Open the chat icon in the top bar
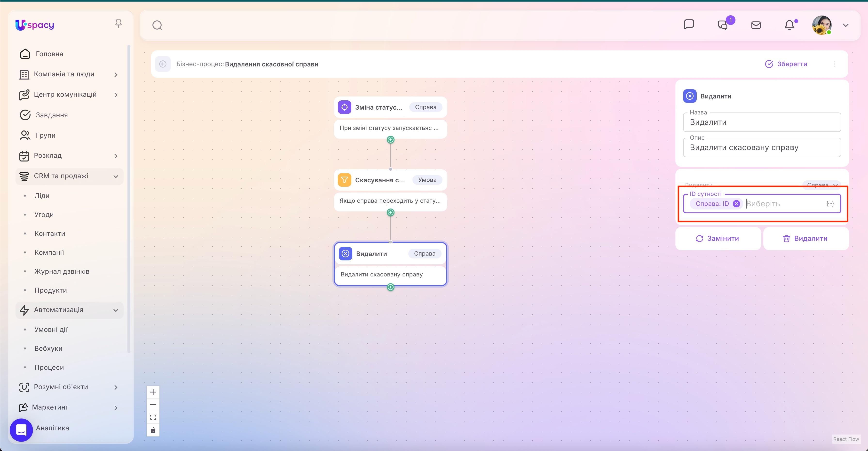 pyautogui.click(x=689, y=24)
